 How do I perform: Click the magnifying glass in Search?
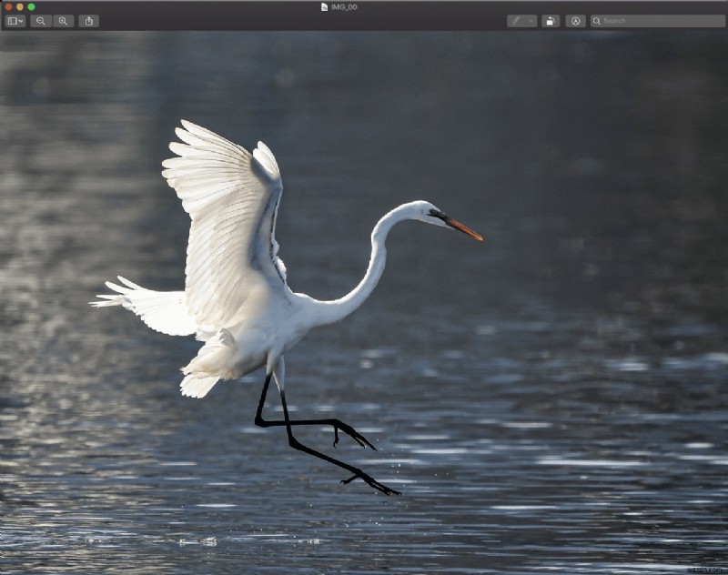597,21
